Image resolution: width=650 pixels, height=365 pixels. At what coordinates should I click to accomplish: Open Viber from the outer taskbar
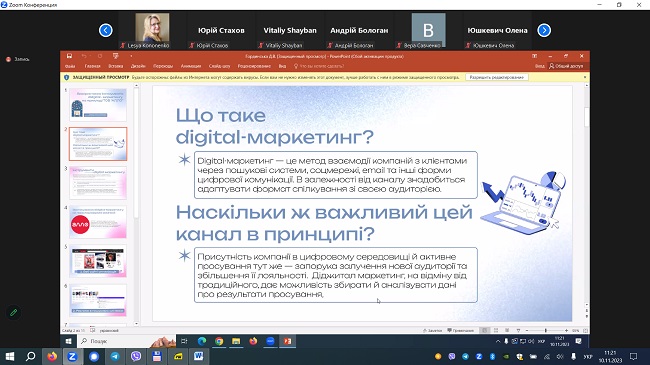coord(136,356)
